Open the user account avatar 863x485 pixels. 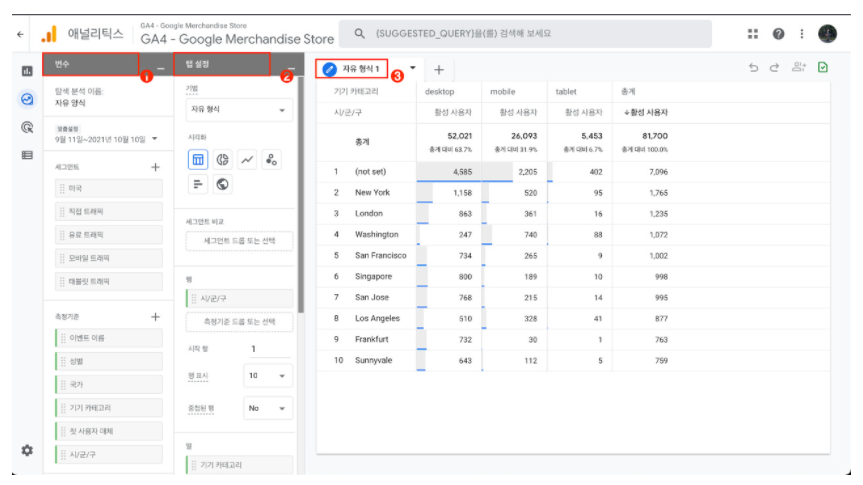click(827, 34)
